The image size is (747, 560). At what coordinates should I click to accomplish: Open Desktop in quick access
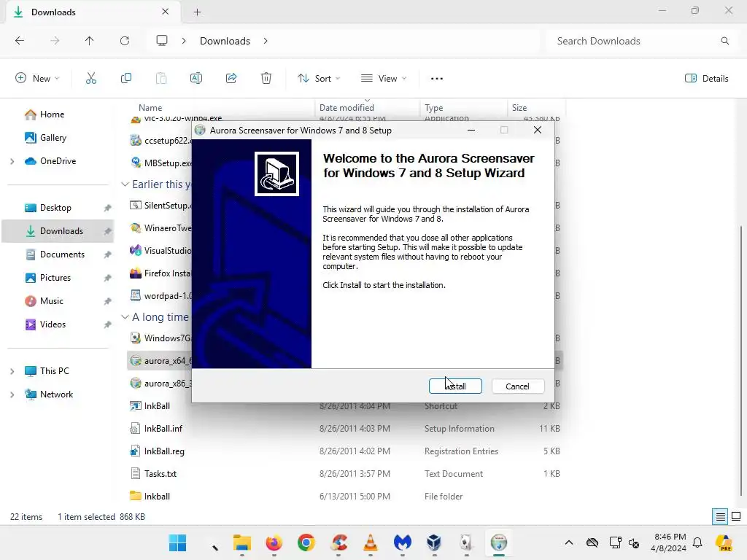click(x=55, y=208)
